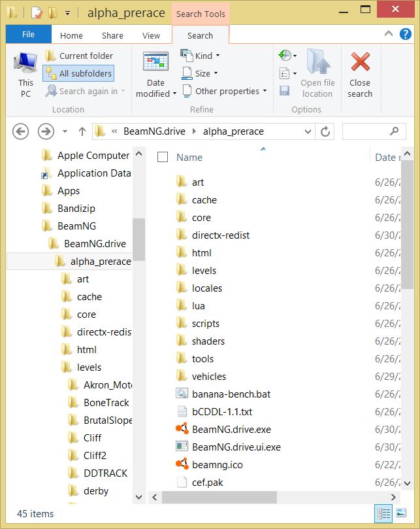Refresh the folder view
420x529 pixels.
coord(325,131)
